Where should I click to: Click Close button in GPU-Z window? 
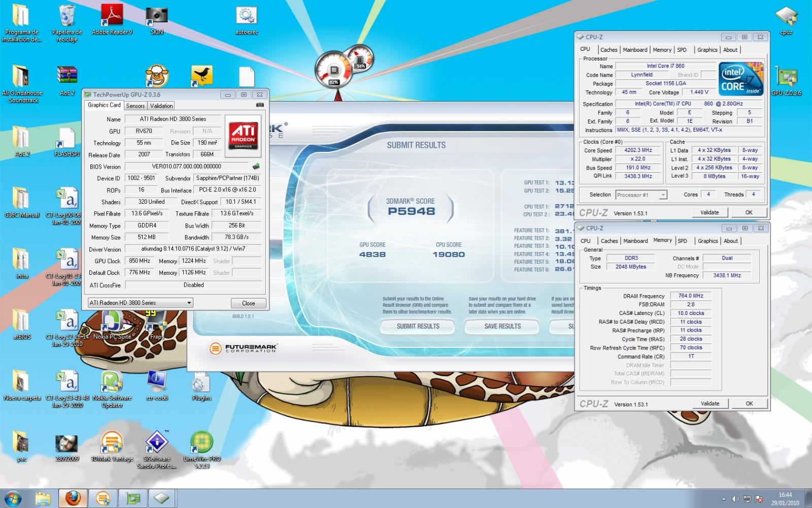coord(249,303)
